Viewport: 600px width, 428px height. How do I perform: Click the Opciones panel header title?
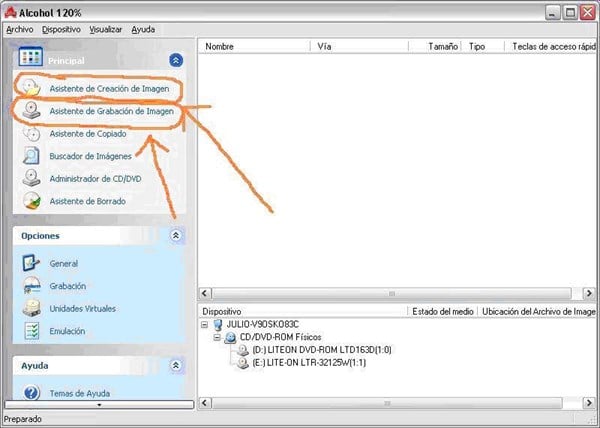pyautogui.click(x=40, y=236)
